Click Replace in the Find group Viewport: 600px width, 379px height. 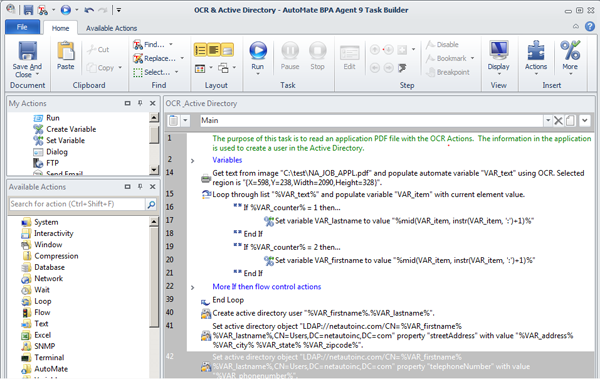point(158,58)
